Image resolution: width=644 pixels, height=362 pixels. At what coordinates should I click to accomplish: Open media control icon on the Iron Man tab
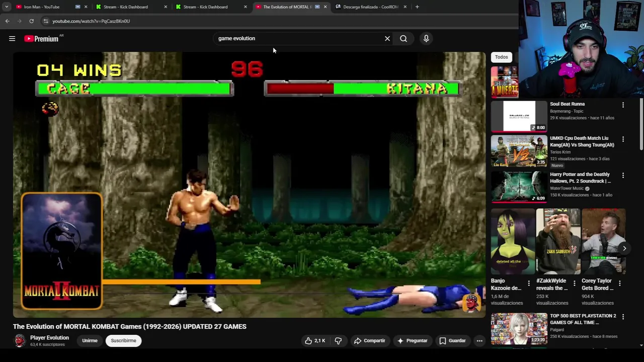click(x=77, y=7)
